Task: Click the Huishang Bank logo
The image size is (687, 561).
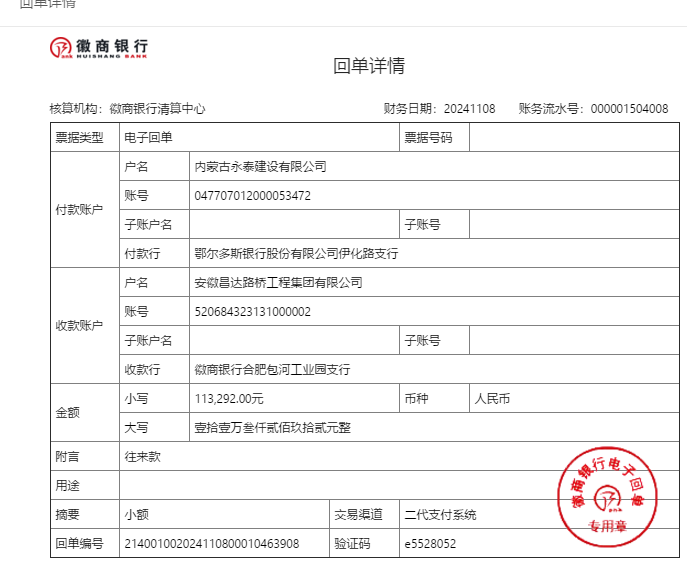Action: pos(99,47)
